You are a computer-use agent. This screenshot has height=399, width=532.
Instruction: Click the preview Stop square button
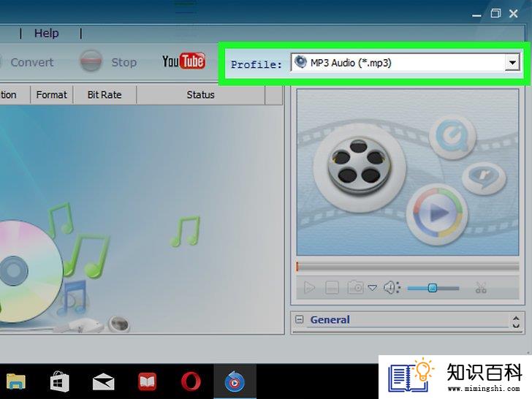(x=332, y=288)
